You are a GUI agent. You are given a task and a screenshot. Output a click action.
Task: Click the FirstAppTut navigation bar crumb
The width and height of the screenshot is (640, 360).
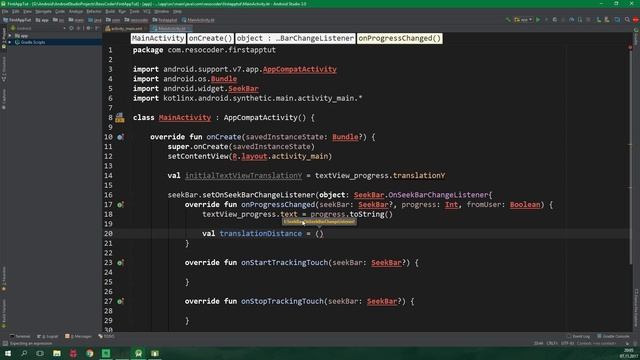(x=17, y=20)
